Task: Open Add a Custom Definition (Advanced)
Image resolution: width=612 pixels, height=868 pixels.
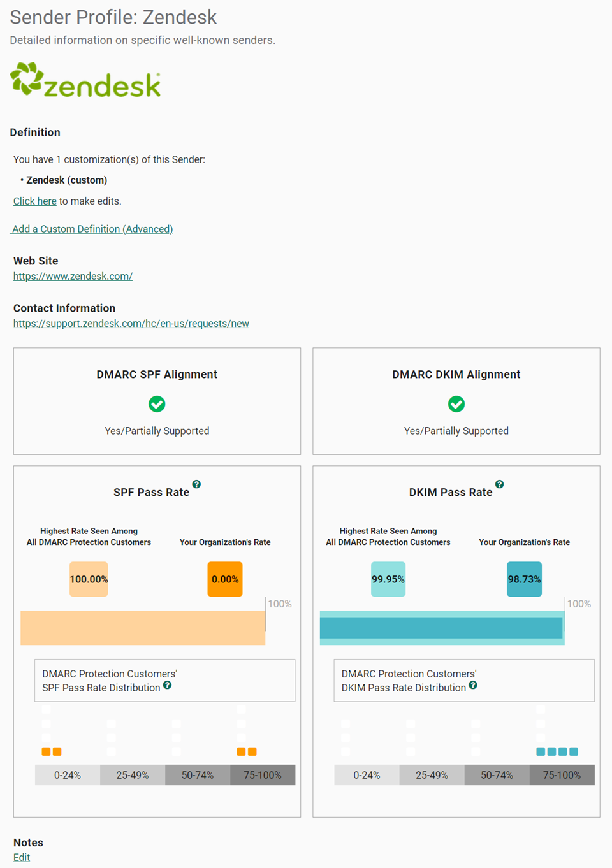Action: click(92, 229)
